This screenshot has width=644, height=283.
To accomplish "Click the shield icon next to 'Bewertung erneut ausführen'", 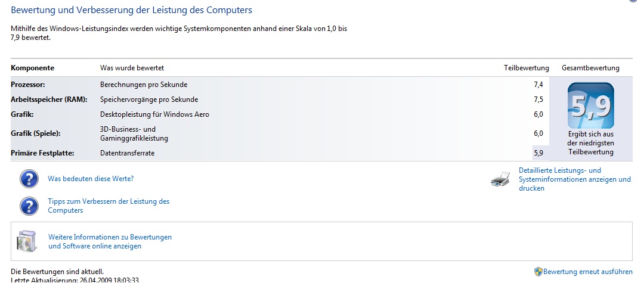I will coord(538,272).
